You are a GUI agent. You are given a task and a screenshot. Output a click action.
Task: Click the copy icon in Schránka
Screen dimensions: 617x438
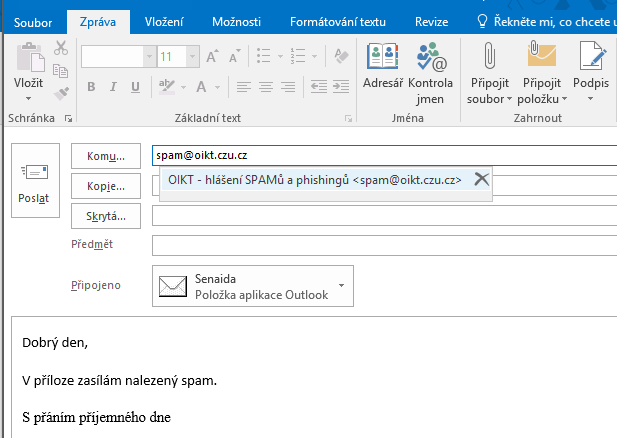pos(61,71)
